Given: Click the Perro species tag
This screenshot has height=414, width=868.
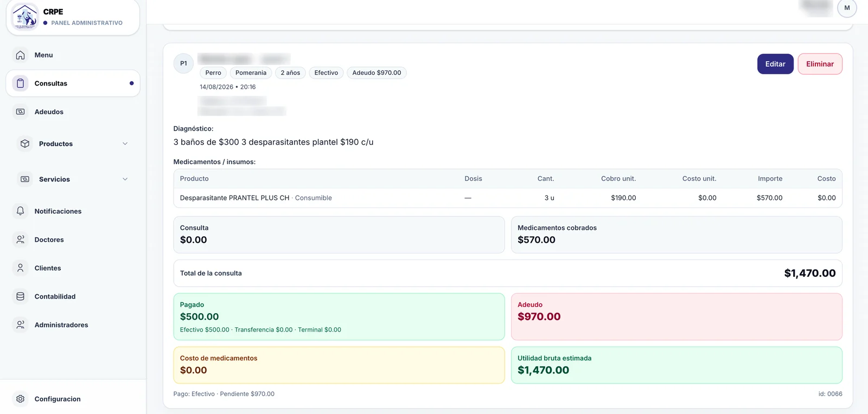Looking at the screenshot, I should [213, 73].
